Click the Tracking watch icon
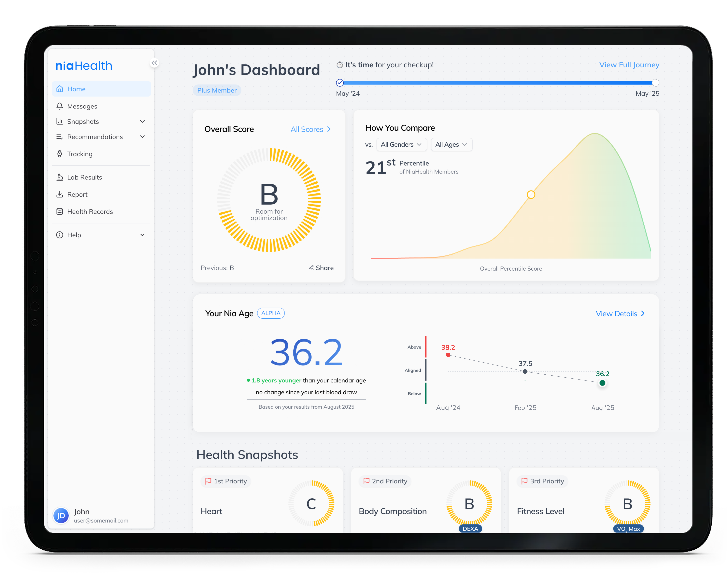 pos(60,154)
